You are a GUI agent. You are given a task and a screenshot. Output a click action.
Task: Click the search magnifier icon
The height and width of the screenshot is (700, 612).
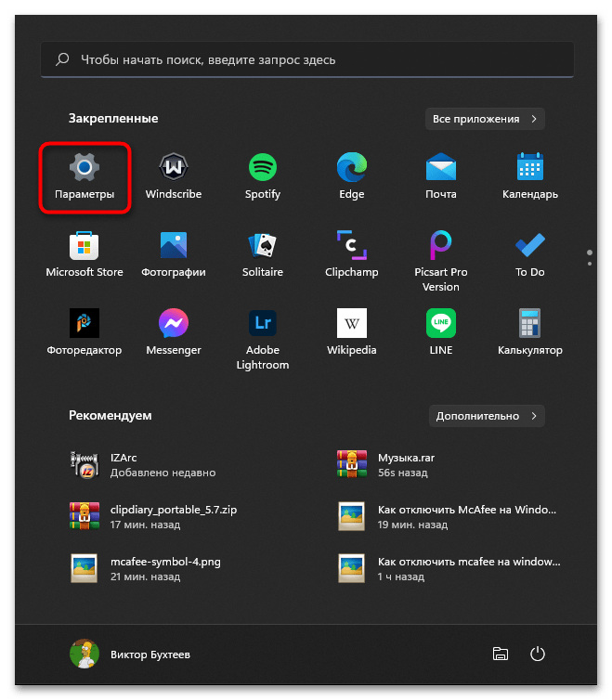(x=62, y=59)
